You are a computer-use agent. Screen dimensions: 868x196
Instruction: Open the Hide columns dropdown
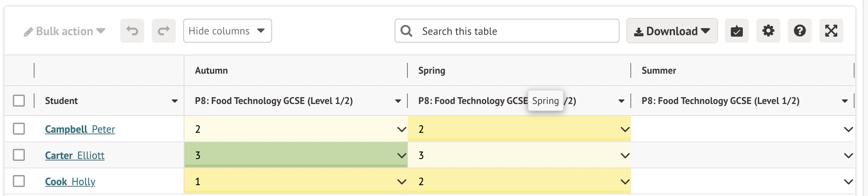click(x=227, y=31)
